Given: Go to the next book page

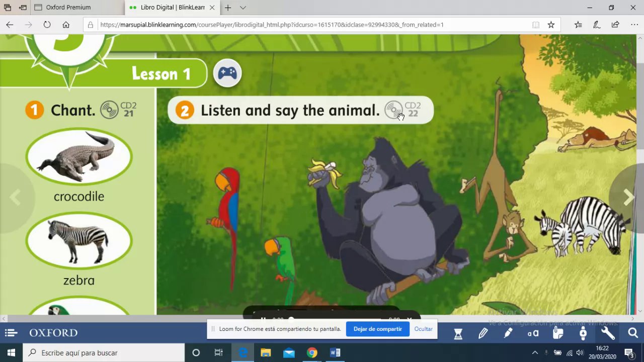Looking at the screenshot, I should (628, 198).
